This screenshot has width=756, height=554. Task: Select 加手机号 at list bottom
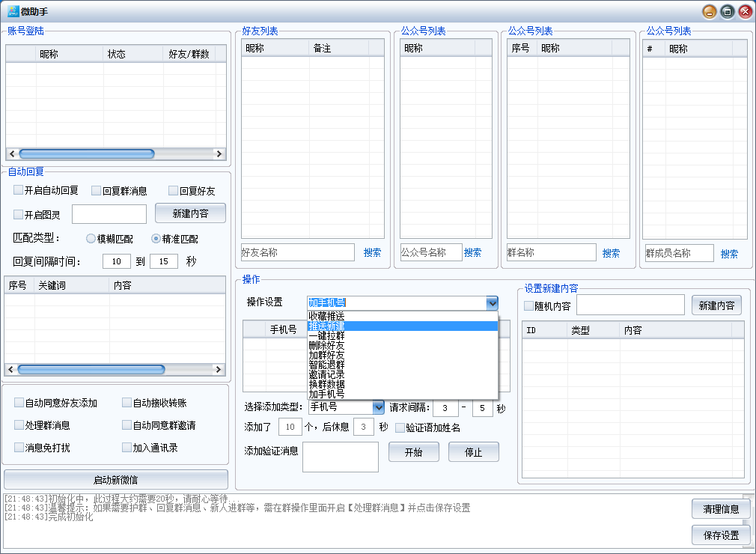point(403,394)
